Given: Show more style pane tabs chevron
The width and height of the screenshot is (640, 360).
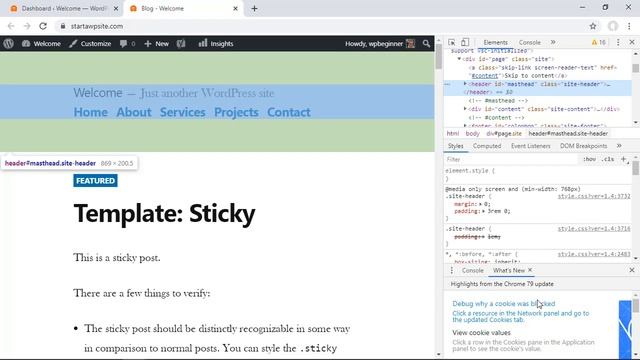Looking at the screenshot, I should coord(619,146).
